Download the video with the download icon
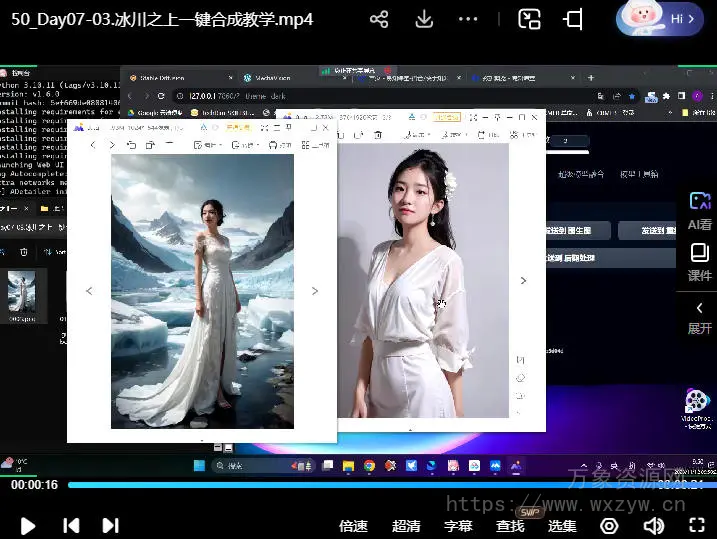717x539 pixels. pos(424,19)
